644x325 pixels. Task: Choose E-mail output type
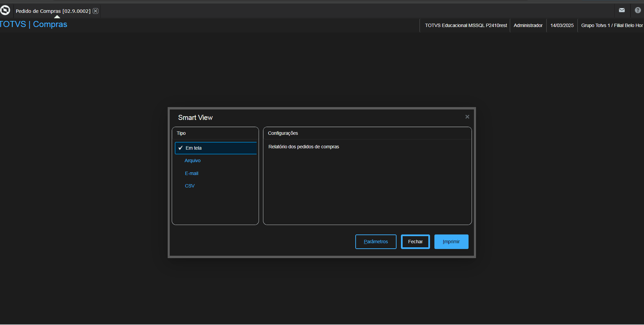click(191, 173)
